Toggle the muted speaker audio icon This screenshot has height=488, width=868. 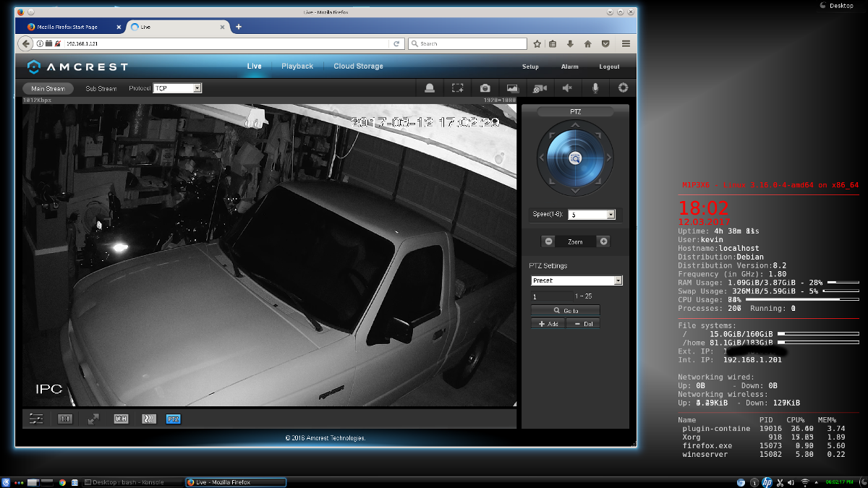[568, 88]
